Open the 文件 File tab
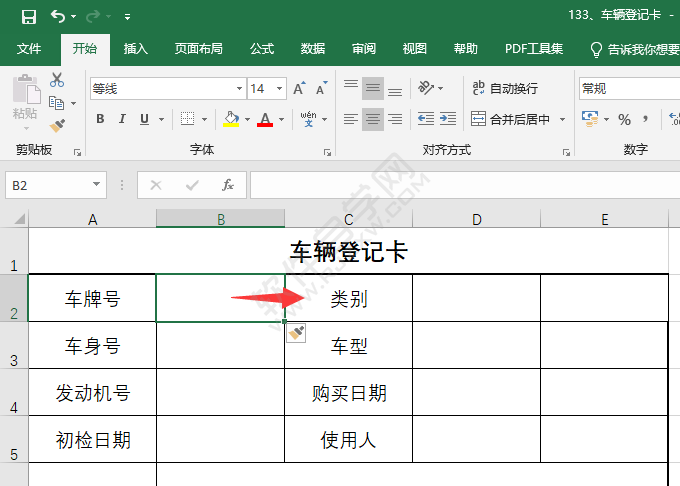 coord(29,49)
